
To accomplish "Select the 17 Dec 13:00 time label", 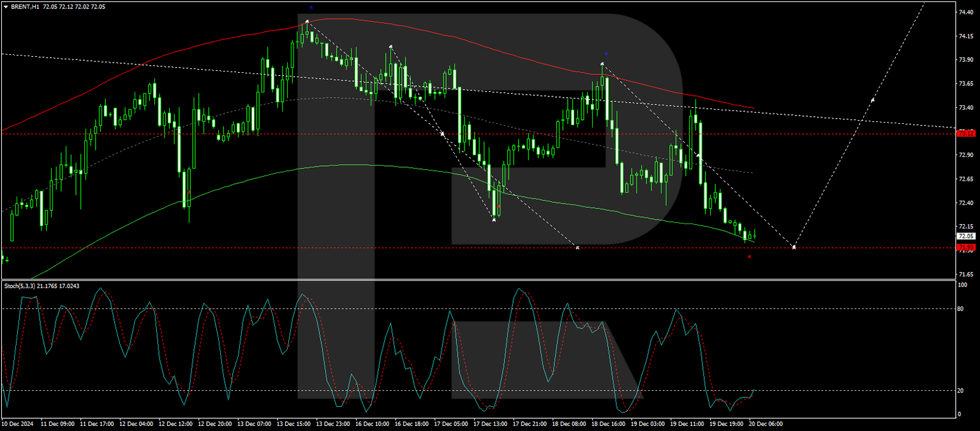I will coord(491,423).
